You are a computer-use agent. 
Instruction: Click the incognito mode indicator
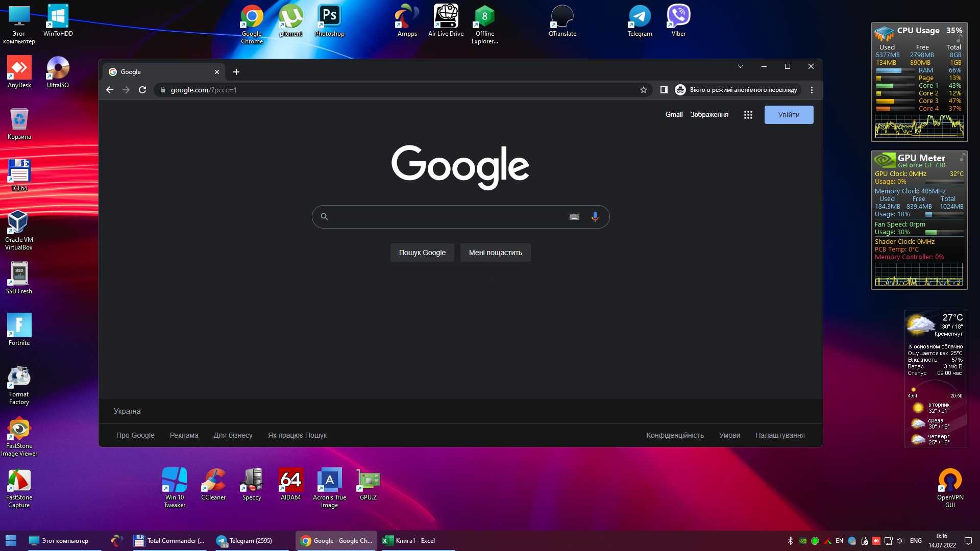coord(737,90)
